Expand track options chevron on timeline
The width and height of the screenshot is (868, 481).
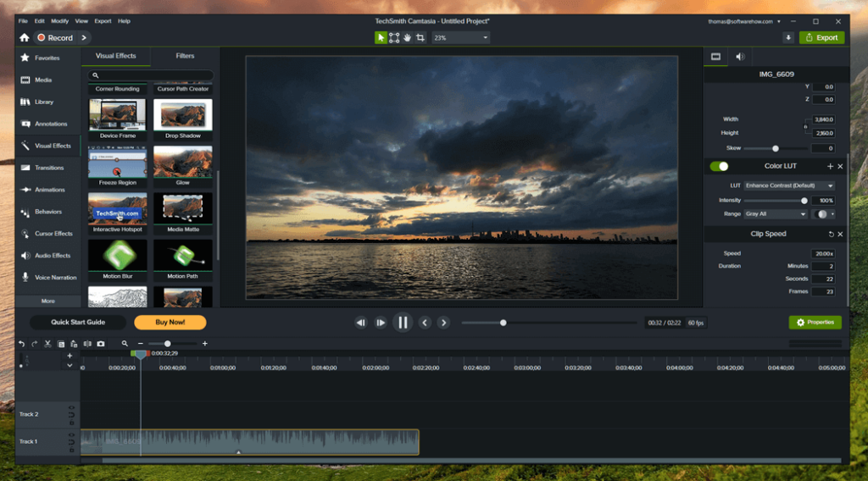click(x=70, y=366)
